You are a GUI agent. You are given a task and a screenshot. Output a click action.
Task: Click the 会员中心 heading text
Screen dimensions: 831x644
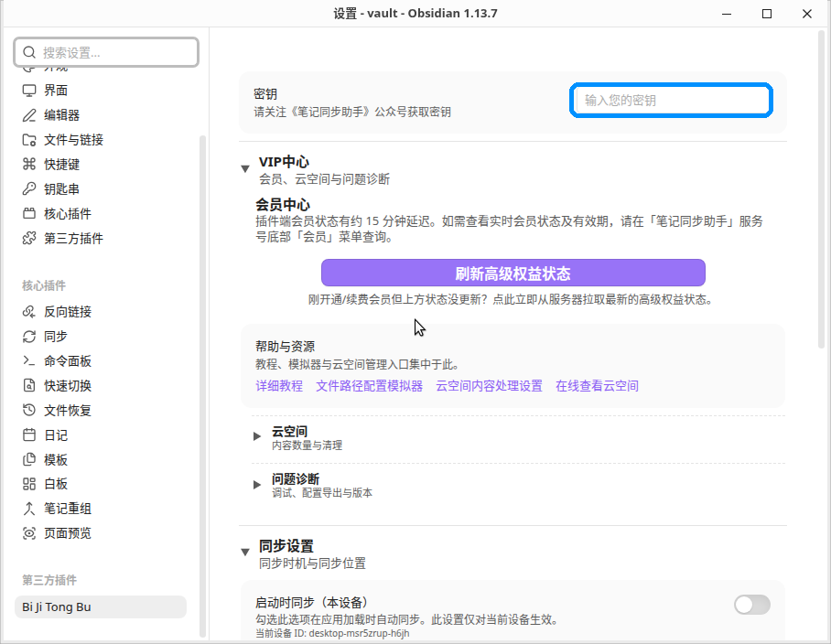[x=283, y=204]
